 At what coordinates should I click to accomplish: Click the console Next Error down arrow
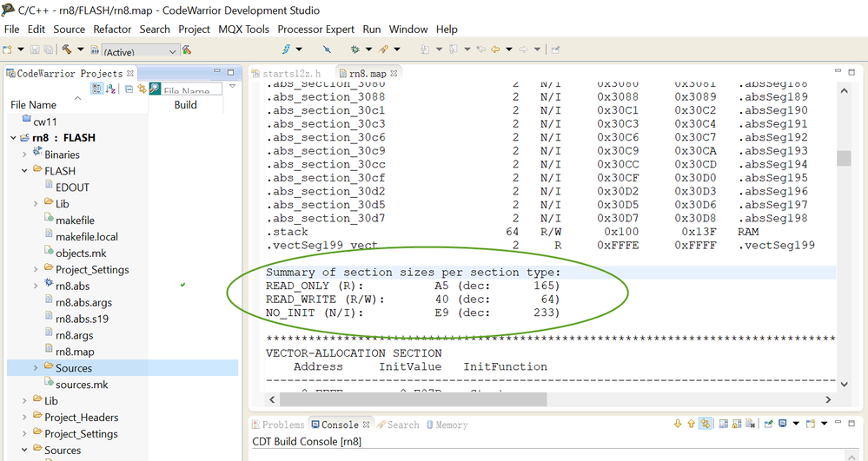click(x=677, y=424)
